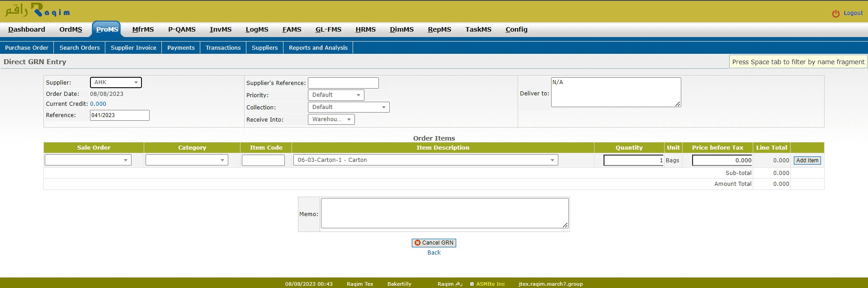Expand the Receive Into warehouse dropdown
Image resolution: width=868 pixels, height=288 pixels.
click(331, 119)
